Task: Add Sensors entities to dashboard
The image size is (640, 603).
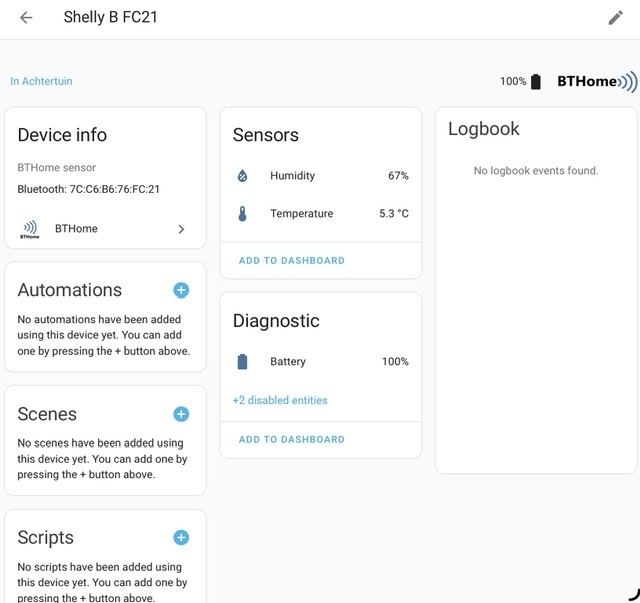Action: pyautogui.click(x=291, y=260)
